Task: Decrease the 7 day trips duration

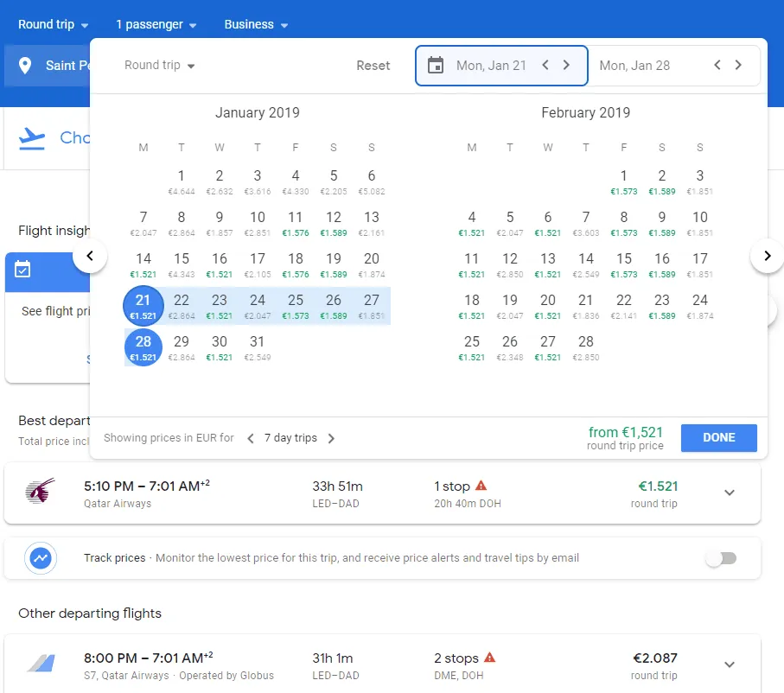Action: 251,438
